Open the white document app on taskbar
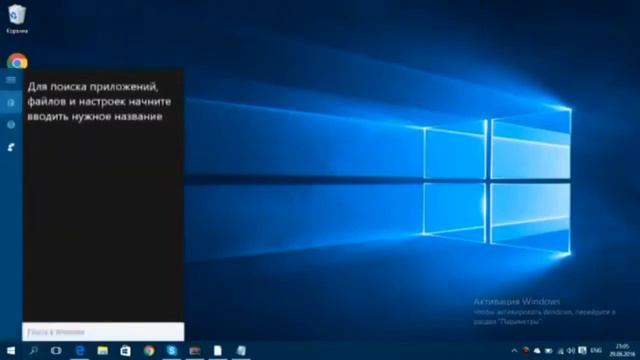 pos(218,351)
